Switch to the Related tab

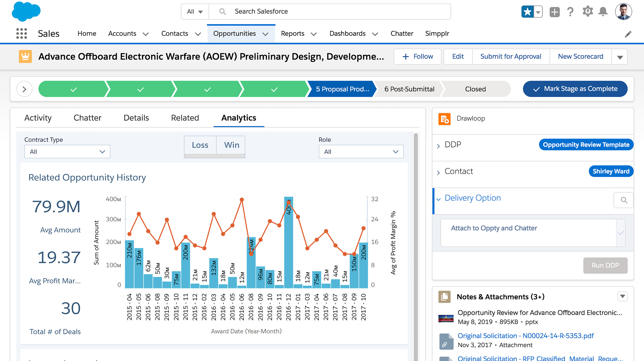click(185, 118)
